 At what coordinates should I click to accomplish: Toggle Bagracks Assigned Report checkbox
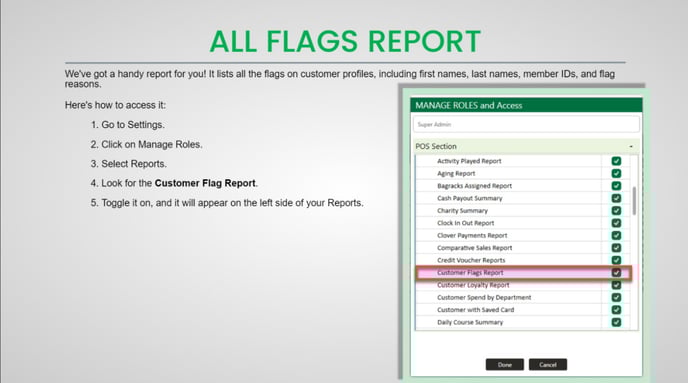click(x=616, y=186)
